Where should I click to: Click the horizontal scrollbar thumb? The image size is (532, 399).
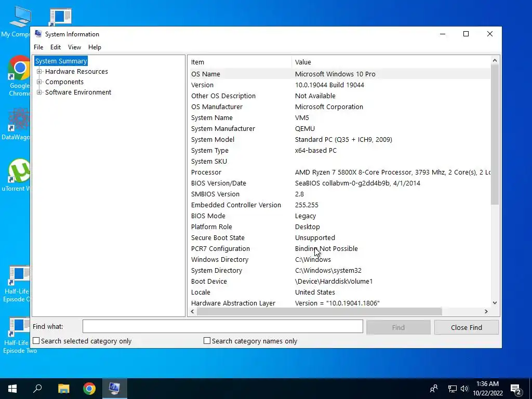(x=320, y=312)
